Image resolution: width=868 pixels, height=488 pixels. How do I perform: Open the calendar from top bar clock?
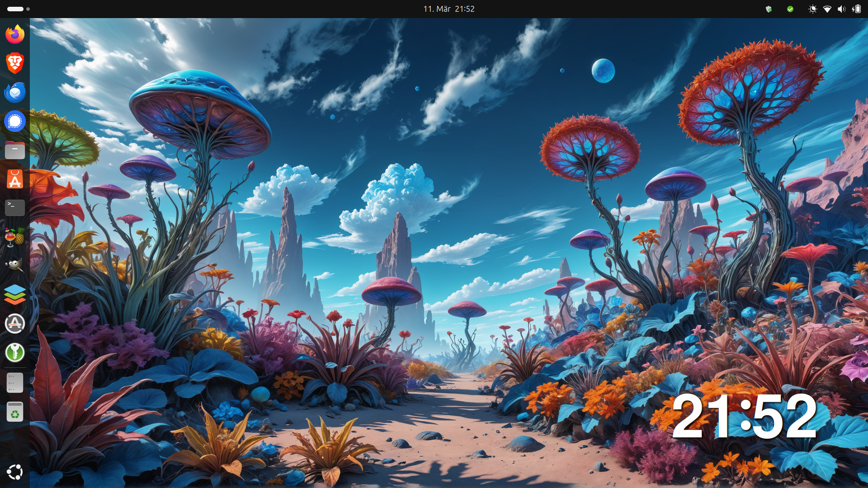[448, 9]
